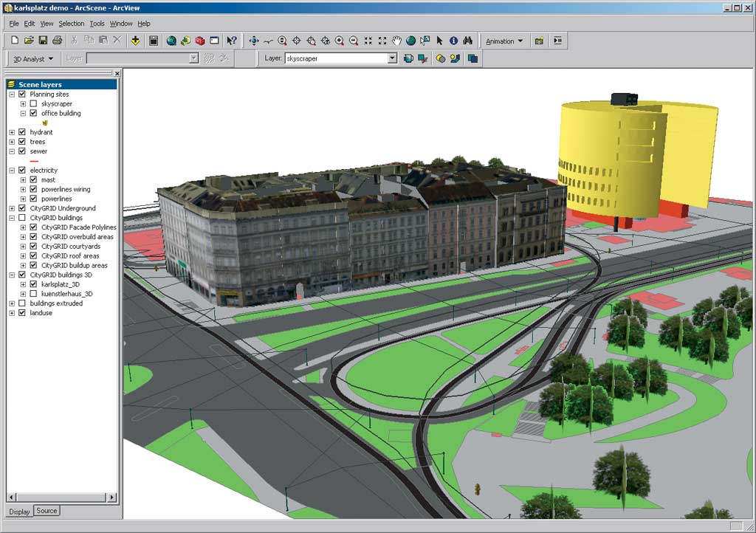Viewport: 756px width, 533px height.
Task: Open the 3D Analyst dropdown menu
Action: (32, 59)
